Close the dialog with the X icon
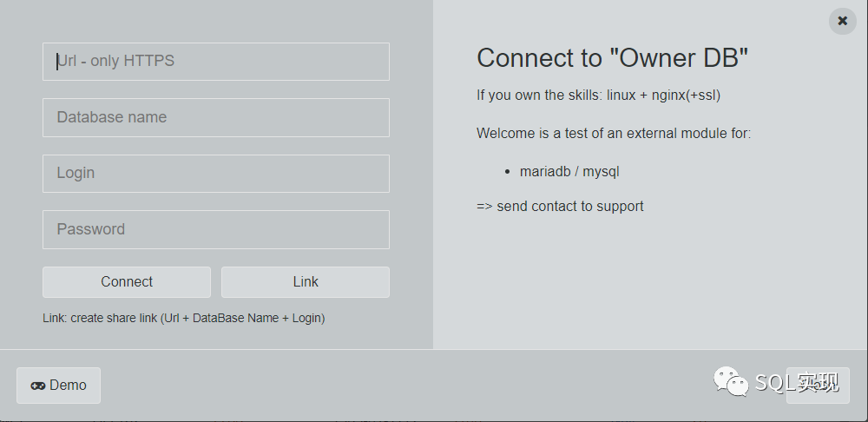The height and width of the screenshot is (422, 868). (x=842, y=21)
